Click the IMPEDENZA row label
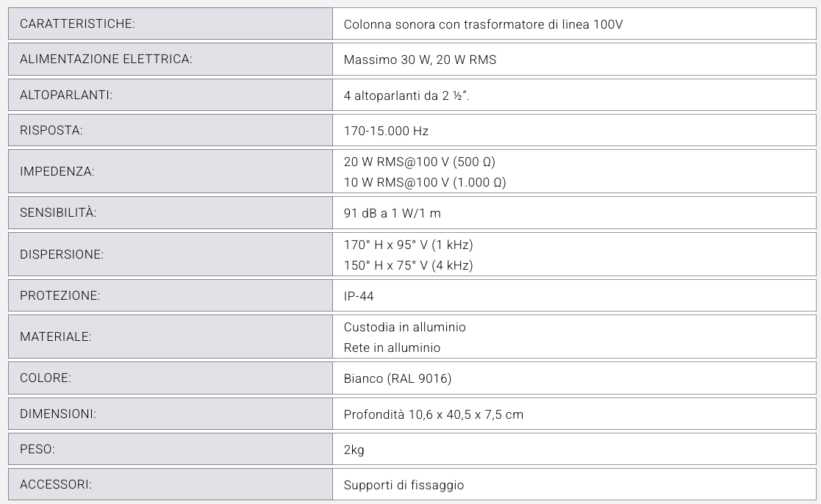This screenshot has width=821, height=504. tap(57, 171)
